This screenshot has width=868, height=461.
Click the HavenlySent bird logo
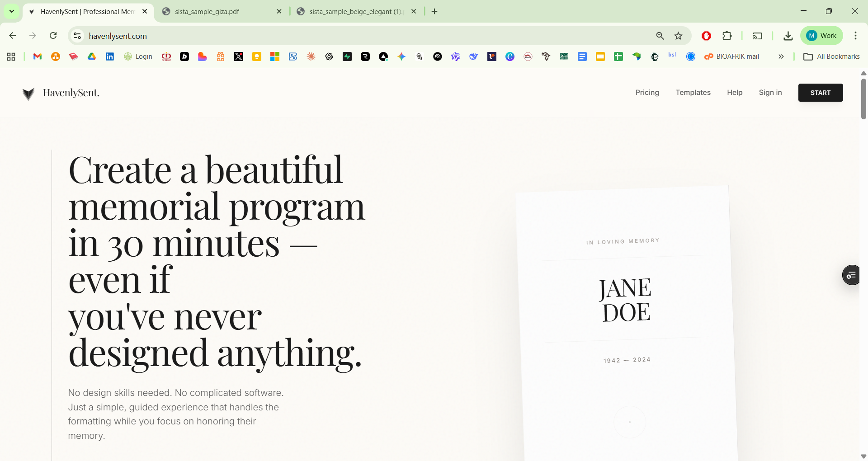coord(28,94)
